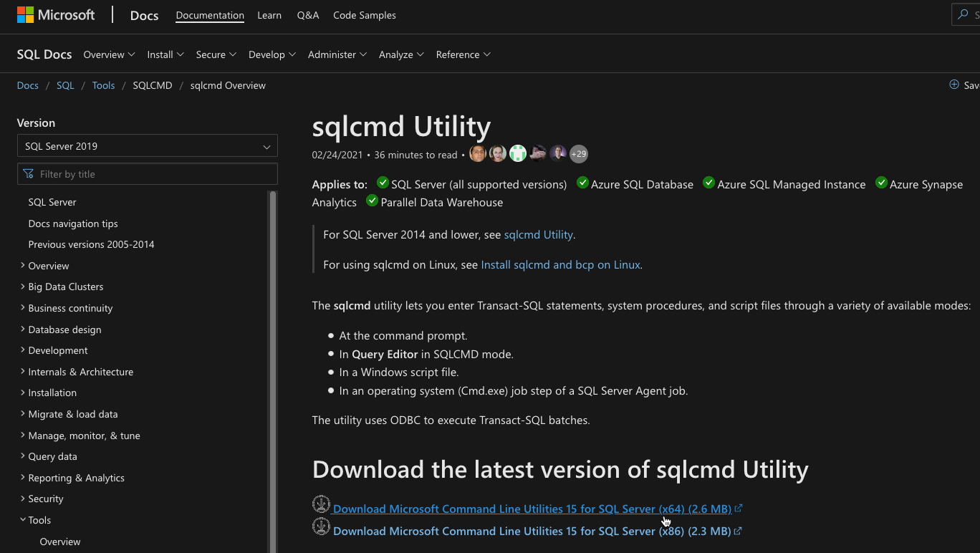
Task: Click the SQL Docs title
Action: [44, 54]
